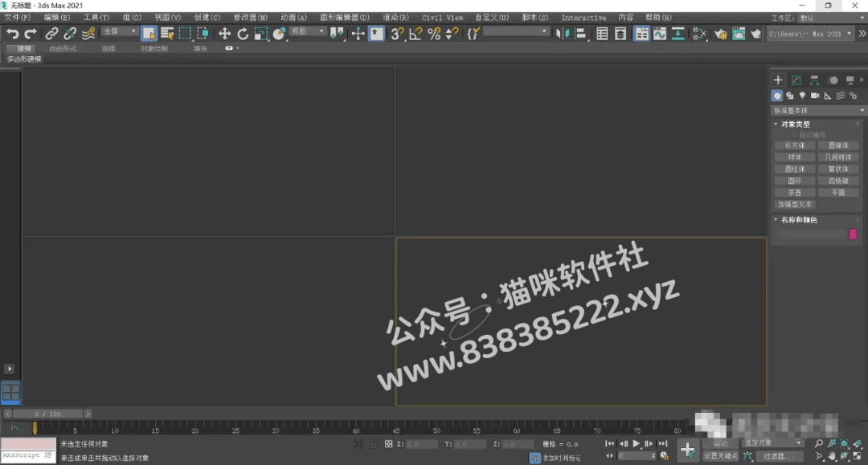Open the 工具(T) menu
Image resolution: width=868 pixels, height=465 pixels.
[x=96, y=18]
